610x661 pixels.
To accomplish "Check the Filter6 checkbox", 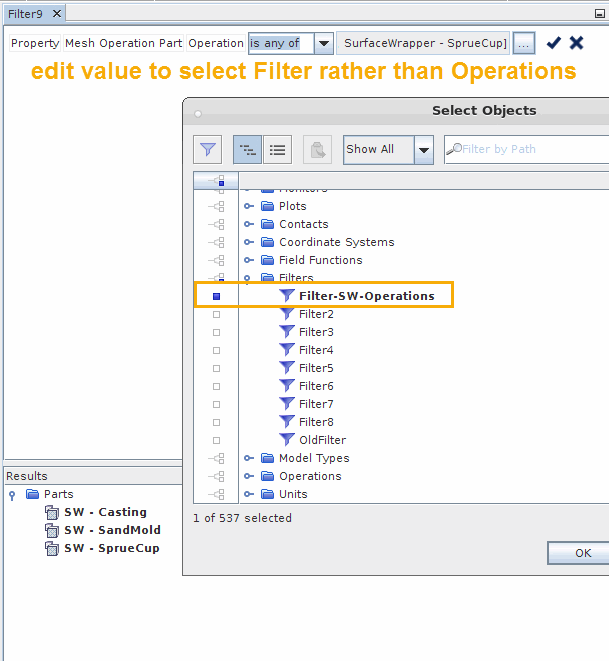I will (x=216, y=387).
